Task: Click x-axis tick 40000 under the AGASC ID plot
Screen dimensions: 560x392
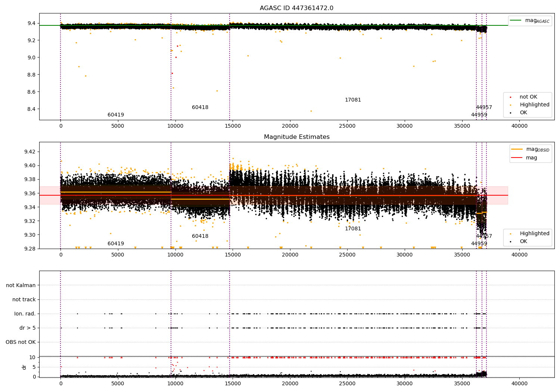Action: click(x=519, y=126)
